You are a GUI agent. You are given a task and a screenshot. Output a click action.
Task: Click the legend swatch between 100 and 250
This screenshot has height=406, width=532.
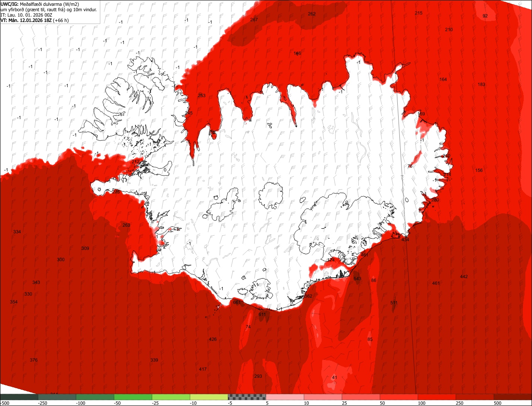coord(437,396)
